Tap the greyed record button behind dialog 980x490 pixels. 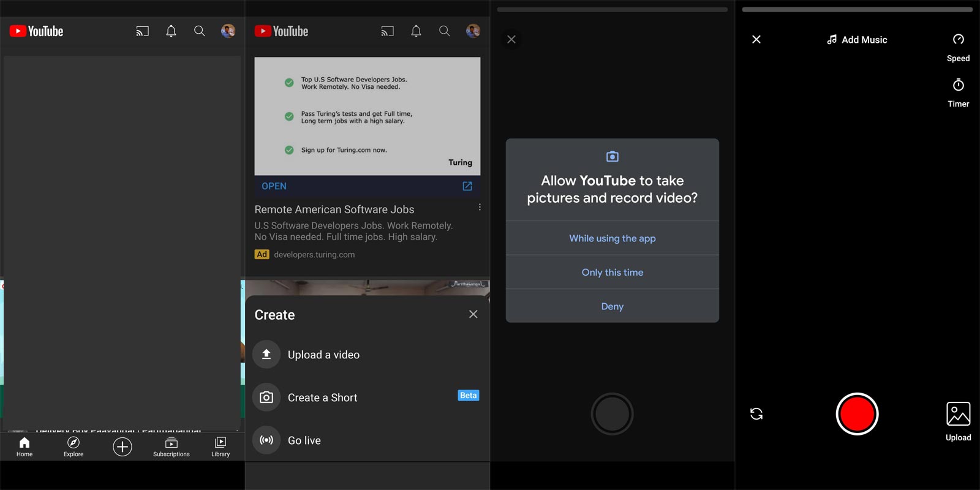pyautogui.click(x=612, y=414)
